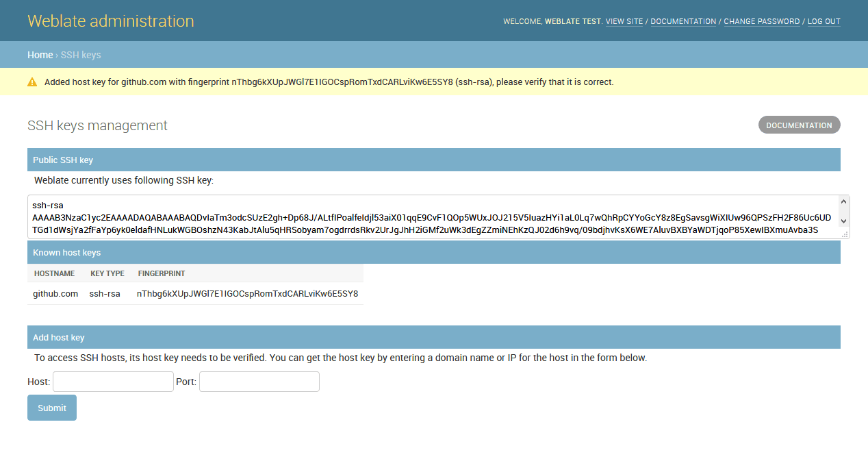
Task: Click the Public SSH key section header
Action: pyautogui.click(x=434, y=160)
